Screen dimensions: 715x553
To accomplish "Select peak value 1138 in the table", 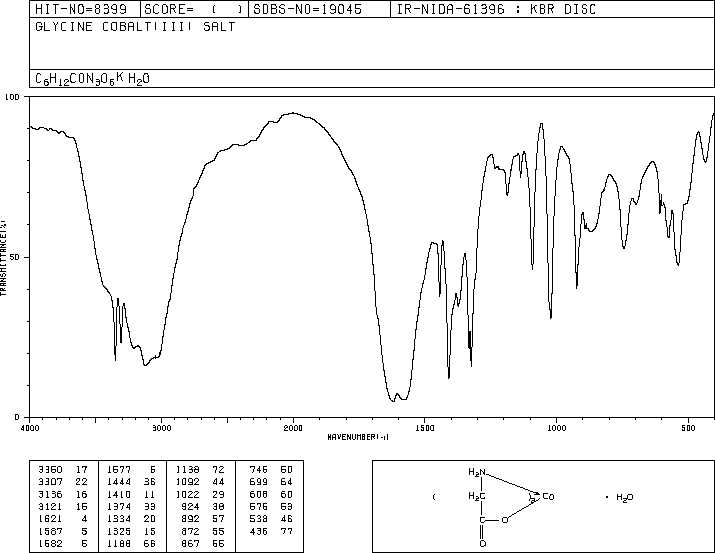I will pos(187,470).
